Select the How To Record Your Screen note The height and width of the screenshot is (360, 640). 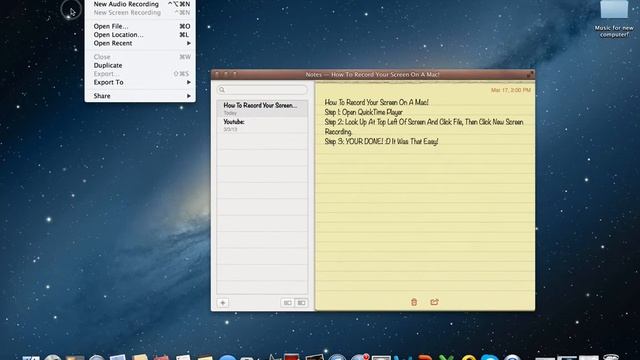262,109
